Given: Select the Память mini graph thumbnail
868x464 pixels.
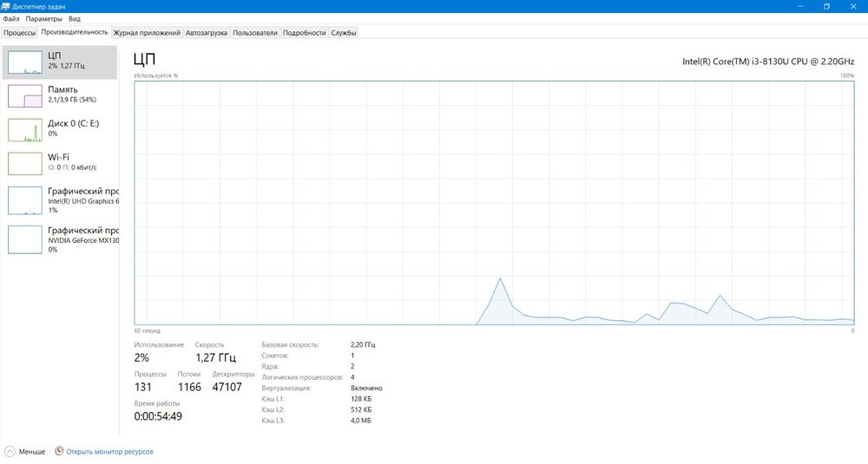Looking at the screenshot, I should (x=25, y=95).
